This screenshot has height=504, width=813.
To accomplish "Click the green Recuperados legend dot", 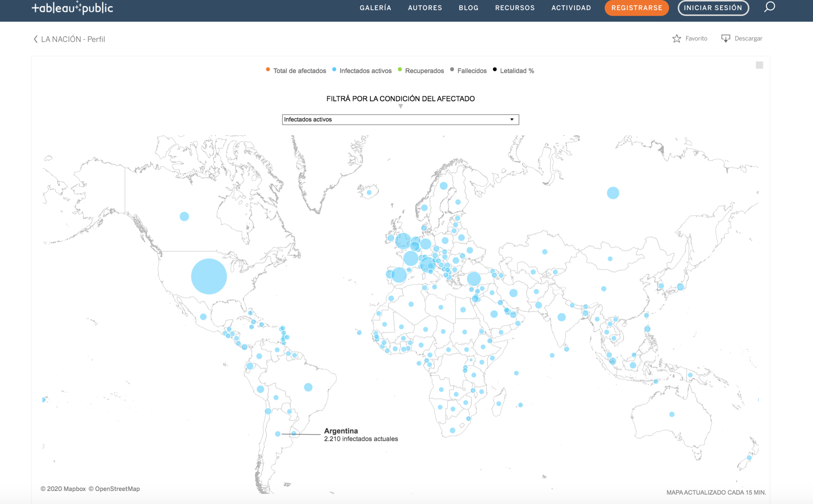I will click(x=400, y=69).
